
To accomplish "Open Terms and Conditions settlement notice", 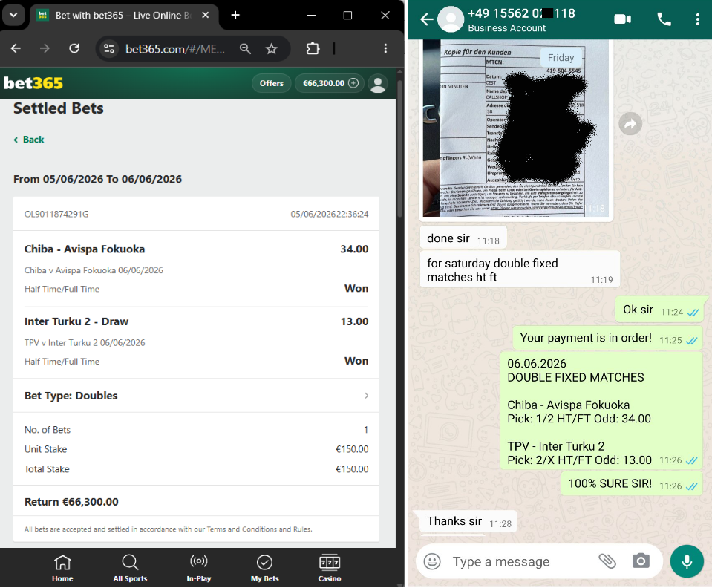I will point(168,529).
